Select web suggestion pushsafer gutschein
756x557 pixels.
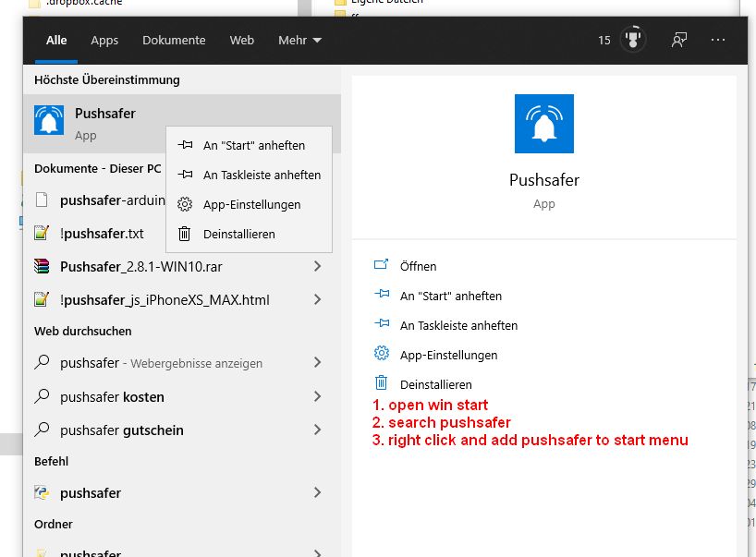(182, 430)
